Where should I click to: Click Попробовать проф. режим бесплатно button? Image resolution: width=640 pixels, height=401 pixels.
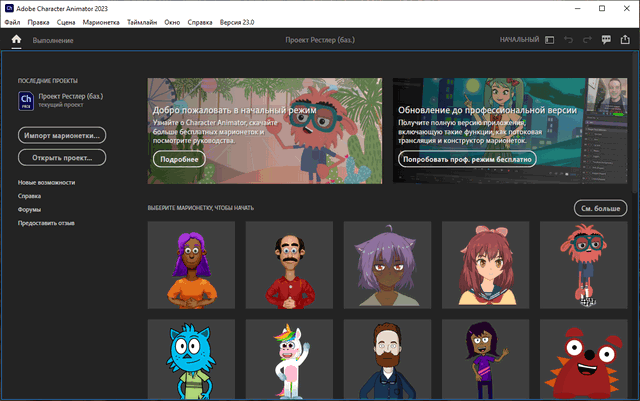tap(467, 158)
